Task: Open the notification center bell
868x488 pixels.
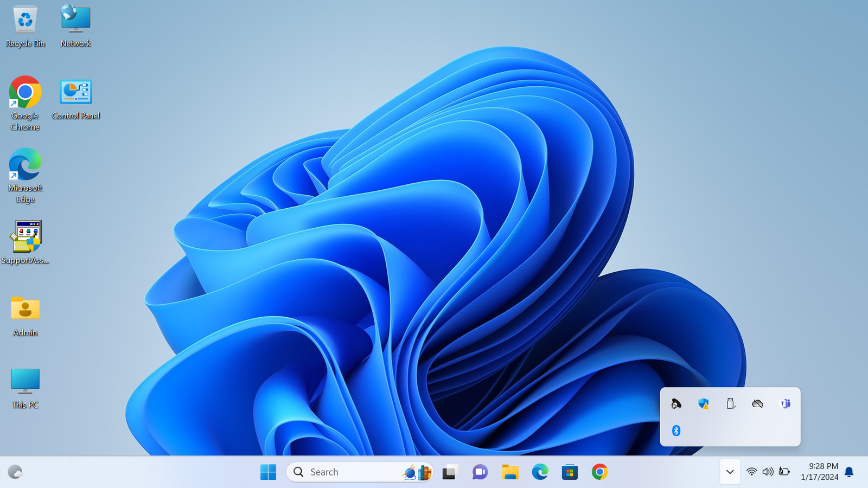Action: pyautogui.click(x=850, y=472)
